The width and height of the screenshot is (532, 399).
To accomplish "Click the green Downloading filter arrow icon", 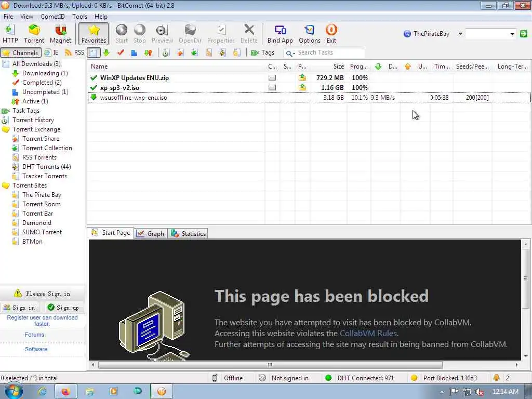I will (106, 52).
